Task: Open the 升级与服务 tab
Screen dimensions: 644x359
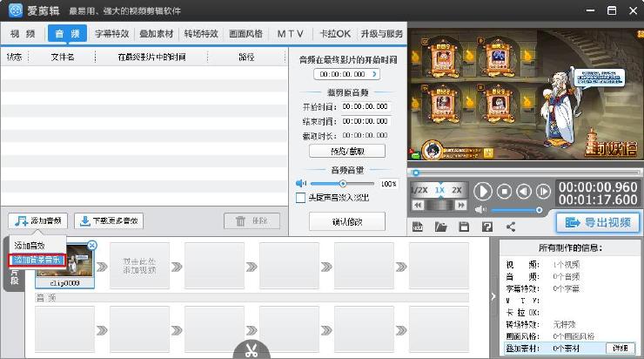Action: 381,34
